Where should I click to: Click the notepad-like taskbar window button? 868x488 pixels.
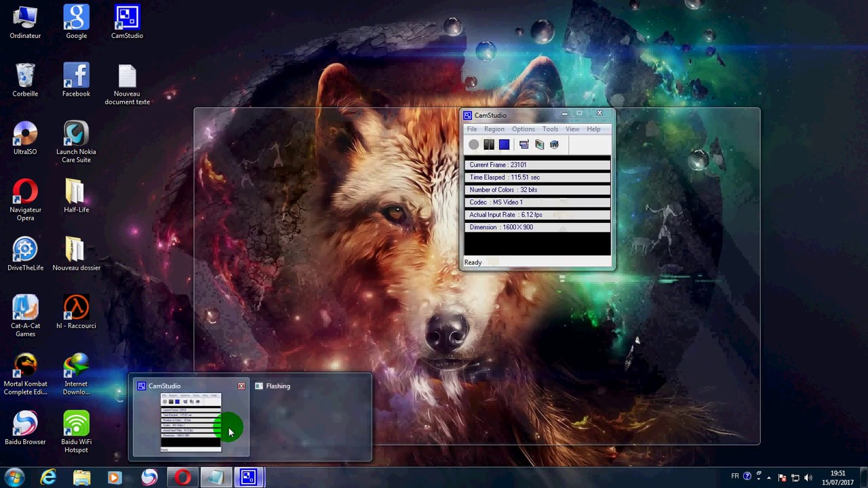coord(216,478)
